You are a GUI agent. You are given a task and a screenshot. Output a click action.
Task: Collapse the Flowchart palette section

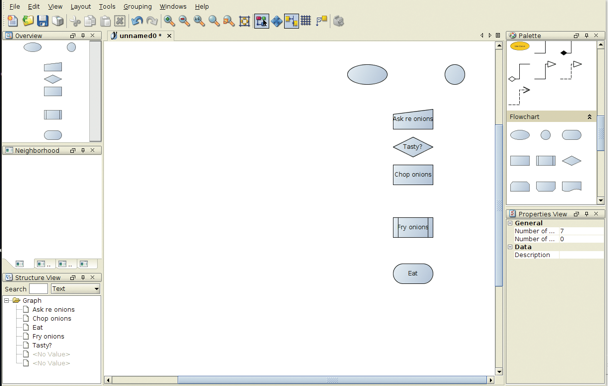(x=589, y=116)
